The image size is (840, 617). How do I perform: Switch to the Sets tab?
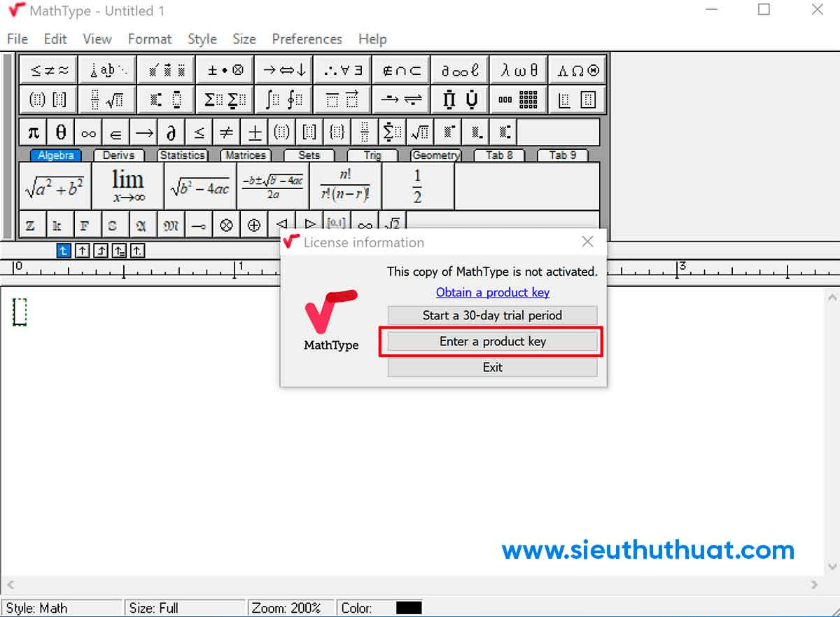309,155
